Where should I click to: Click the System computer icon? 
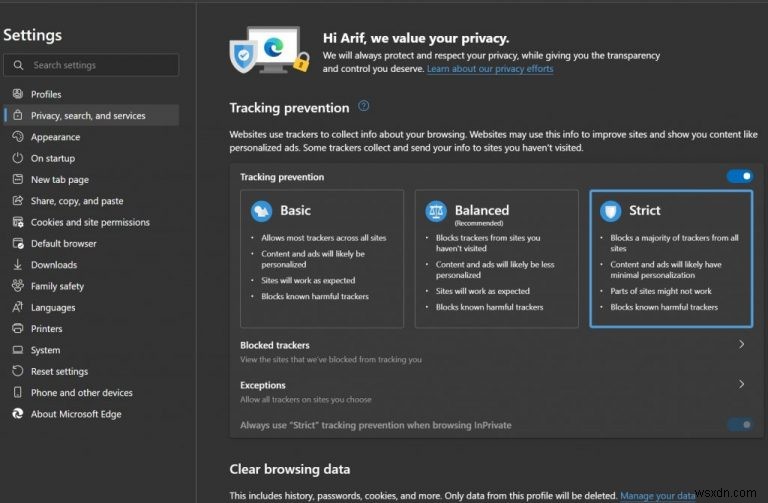tap(18, 350)
